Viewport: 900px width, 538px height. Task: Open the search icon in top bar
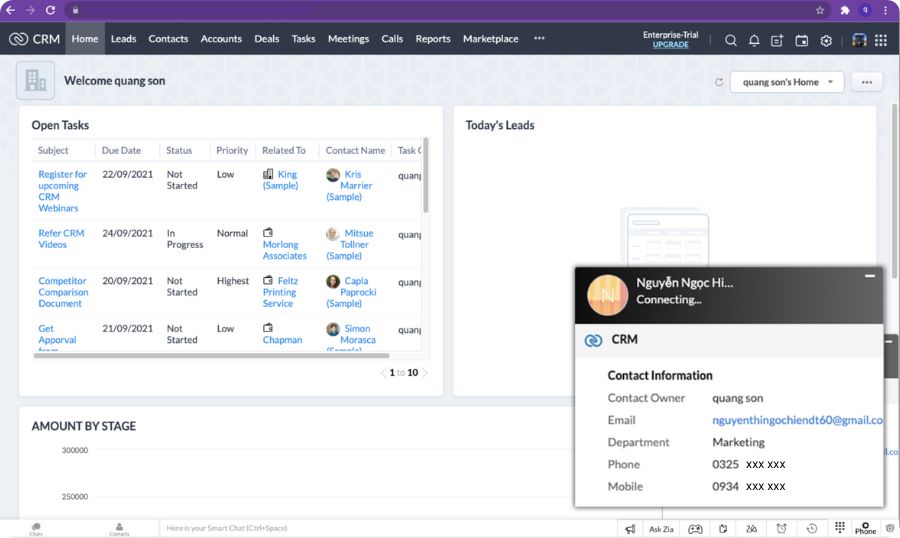coord(731,40)
